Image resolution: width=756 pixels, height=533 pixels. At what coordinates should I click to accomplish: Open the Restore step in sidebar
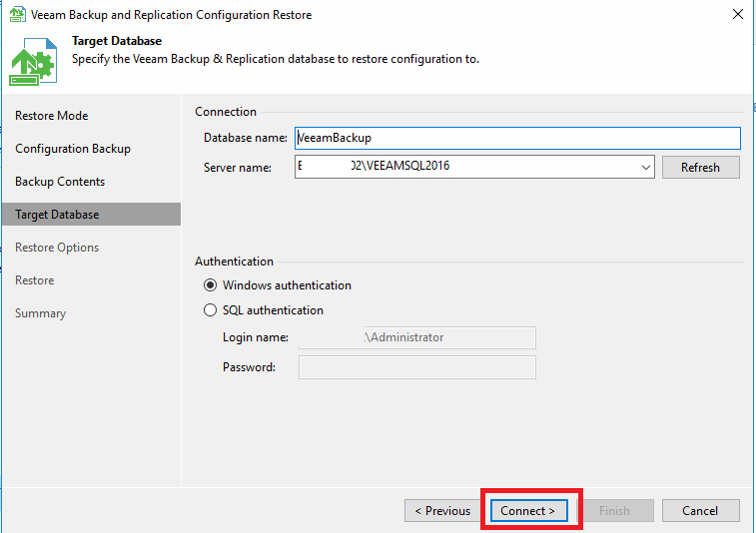(34, 280)
